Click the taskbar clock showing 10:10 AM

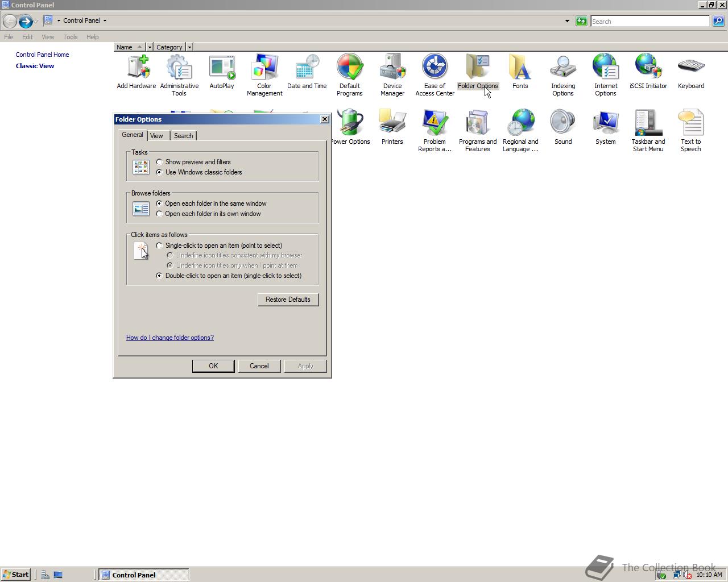(x=709, y=575)
